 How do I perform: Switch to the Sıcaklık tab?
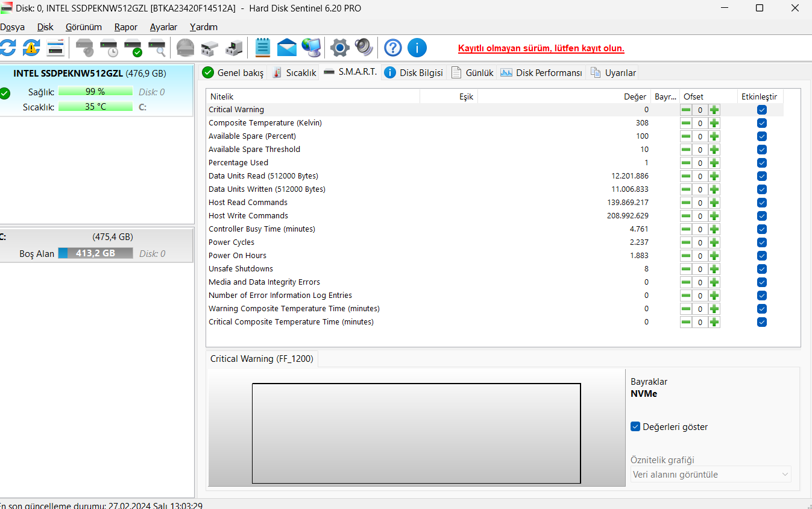tap(294, 72)
